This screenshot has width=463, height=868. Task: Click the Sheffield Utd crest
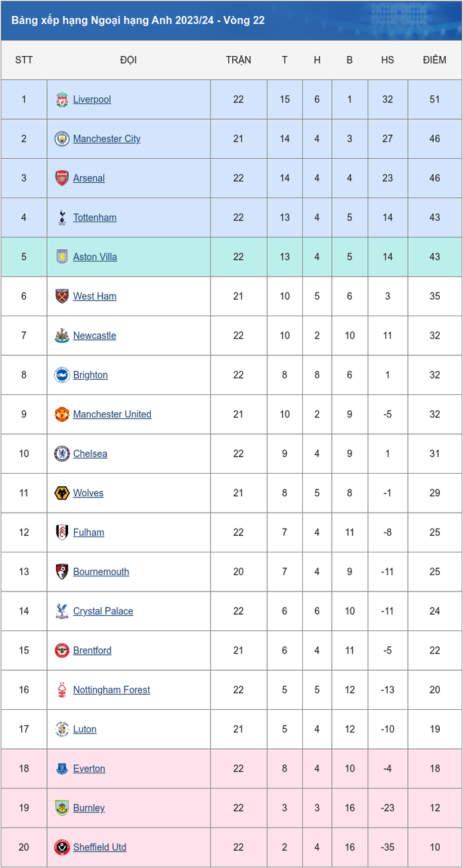click(62, 847)
